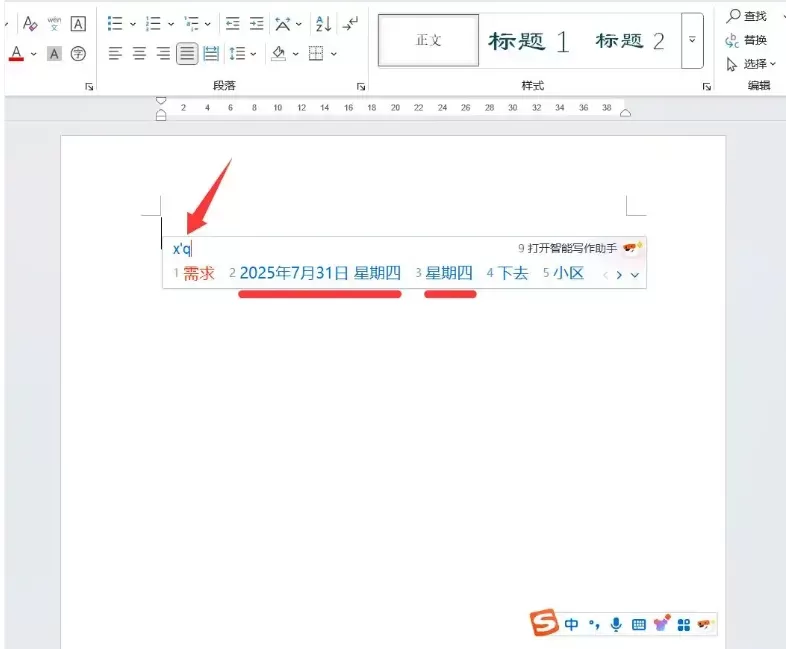Screen dimensions: 786x649
Task: Expand more IME candidates (down chevron)
Action: click(x=635, y=275)
